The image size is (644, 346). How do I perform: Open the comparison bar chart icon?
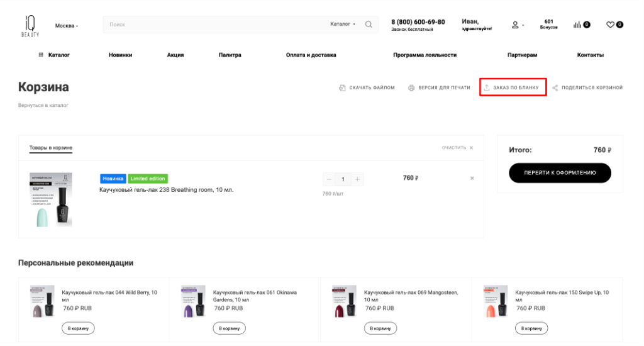pyautogui.click(x=577, y=25)
